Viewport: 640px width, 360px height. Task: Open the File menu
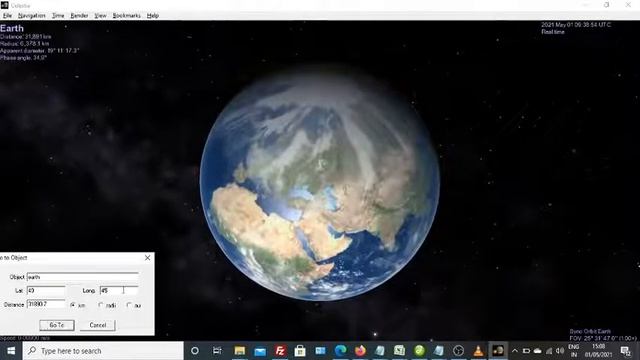click(7, 16)
